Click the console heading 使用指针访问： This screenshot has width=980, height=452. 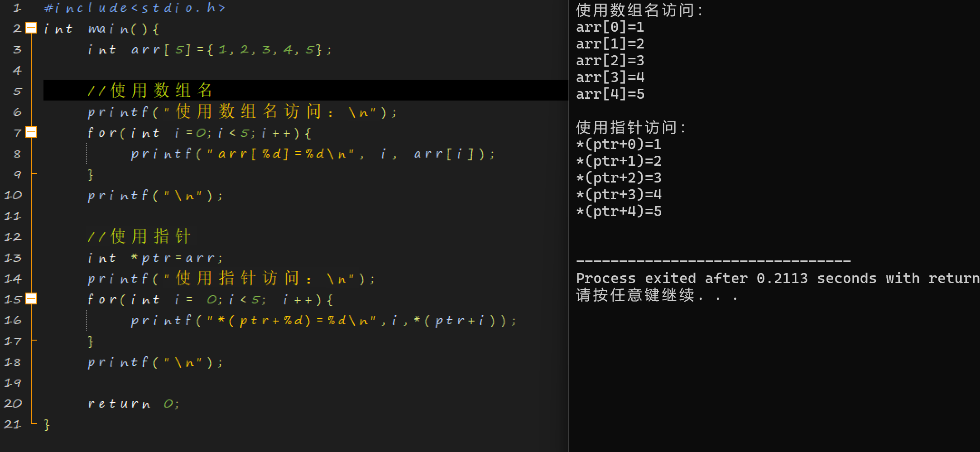click(x=631, y=127)
